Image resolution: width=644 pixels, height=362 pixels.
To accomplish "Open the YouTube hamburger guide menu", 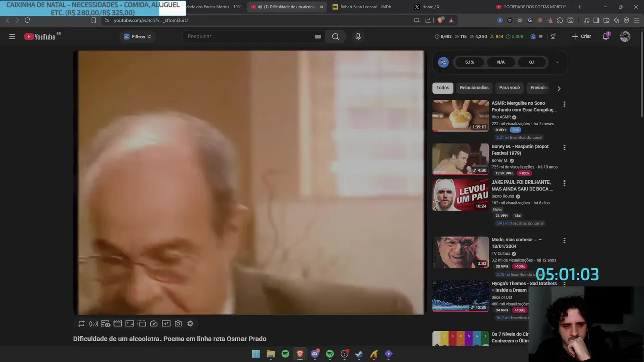I will pyautogui.click(x=12, y=36).
